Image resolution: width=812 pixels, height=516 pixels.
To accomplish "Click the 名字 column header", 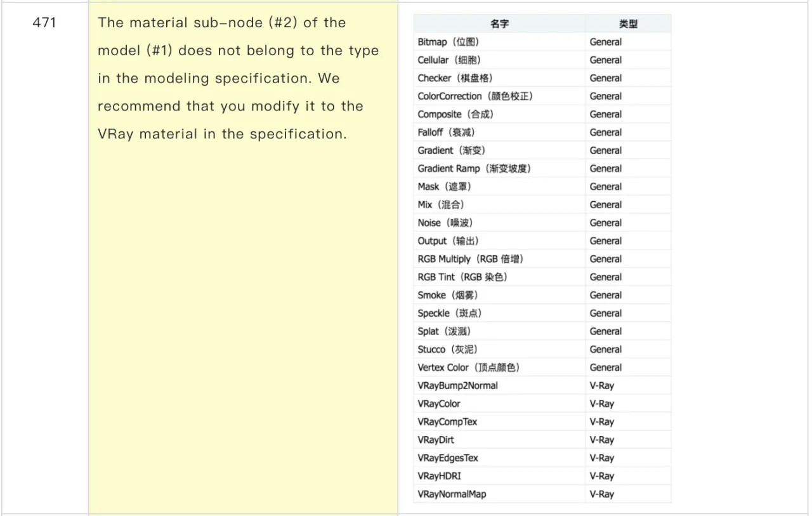I will tap(499, 23).
